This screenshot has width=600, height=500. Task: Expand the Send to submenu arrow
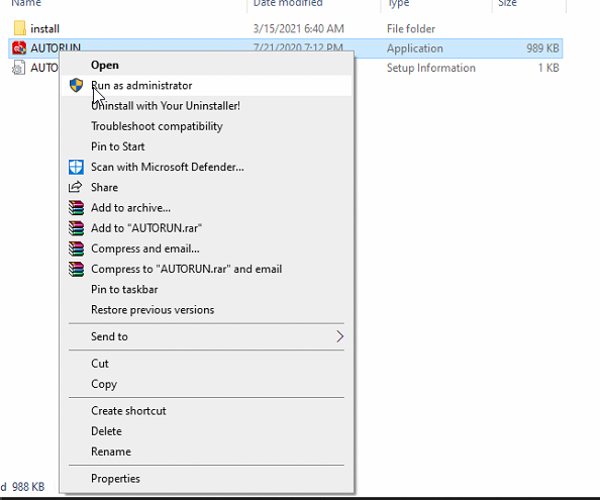(x=339, y=337)
